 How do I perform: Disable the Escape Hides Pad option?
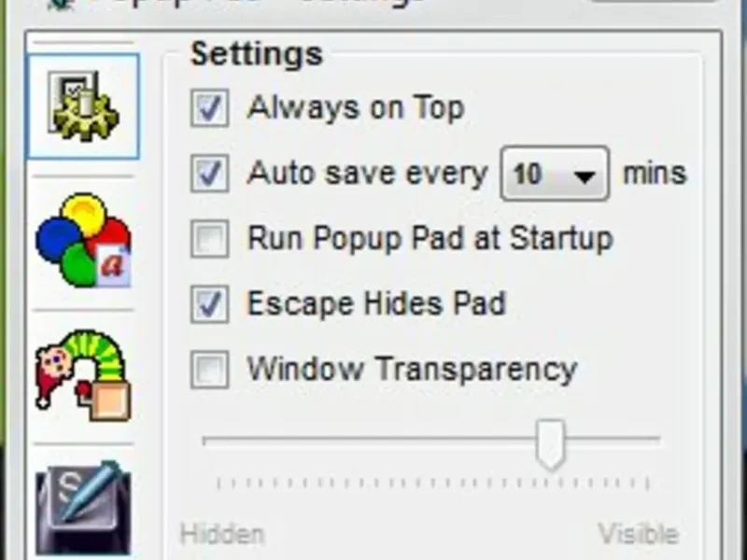pyautogui.click(x=209, y=304)
